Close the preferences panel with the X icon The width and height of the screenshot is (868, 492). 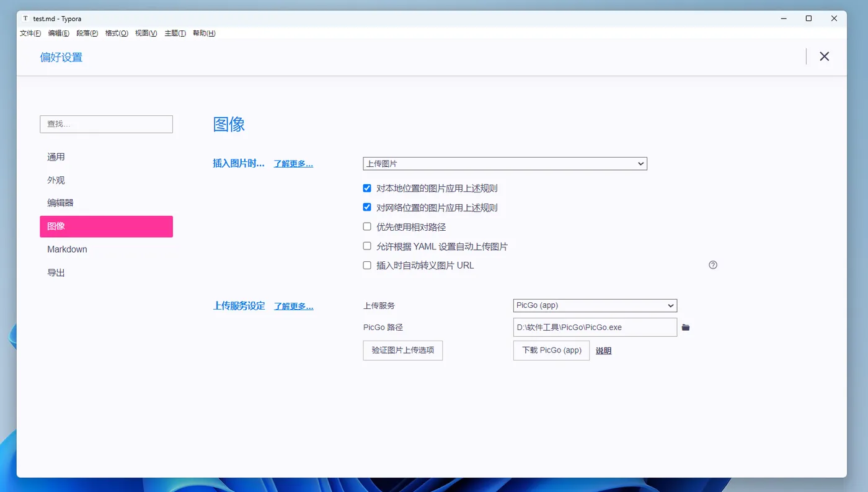pos(824,56)
